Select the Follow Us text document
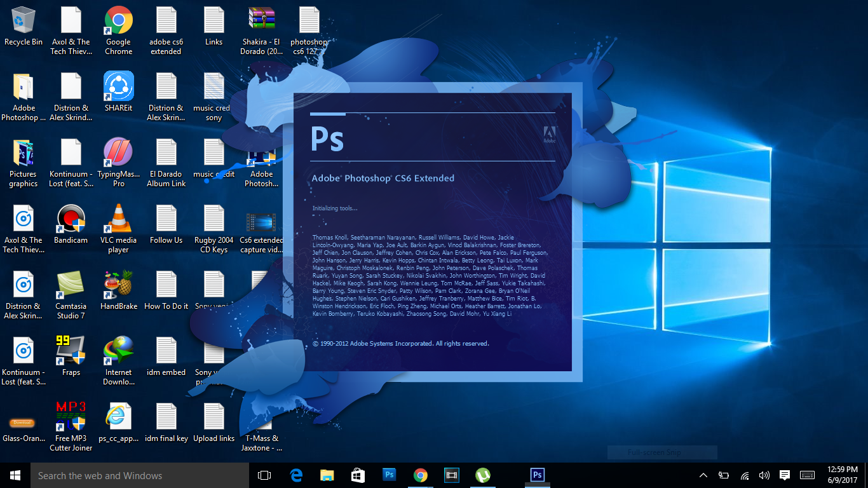The height and width of the screenshot is (488, 868). [166, 224]
